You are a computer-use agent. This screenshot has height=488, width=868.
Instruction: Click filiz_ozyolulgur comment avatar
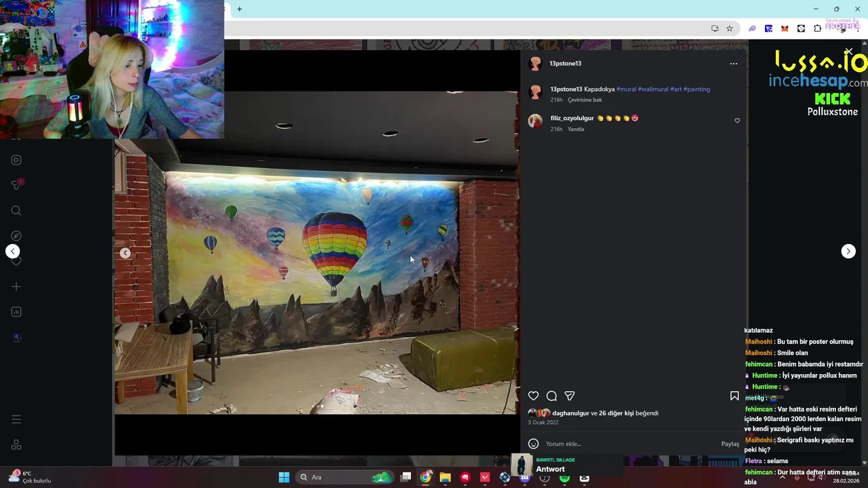tap(535, 121)
